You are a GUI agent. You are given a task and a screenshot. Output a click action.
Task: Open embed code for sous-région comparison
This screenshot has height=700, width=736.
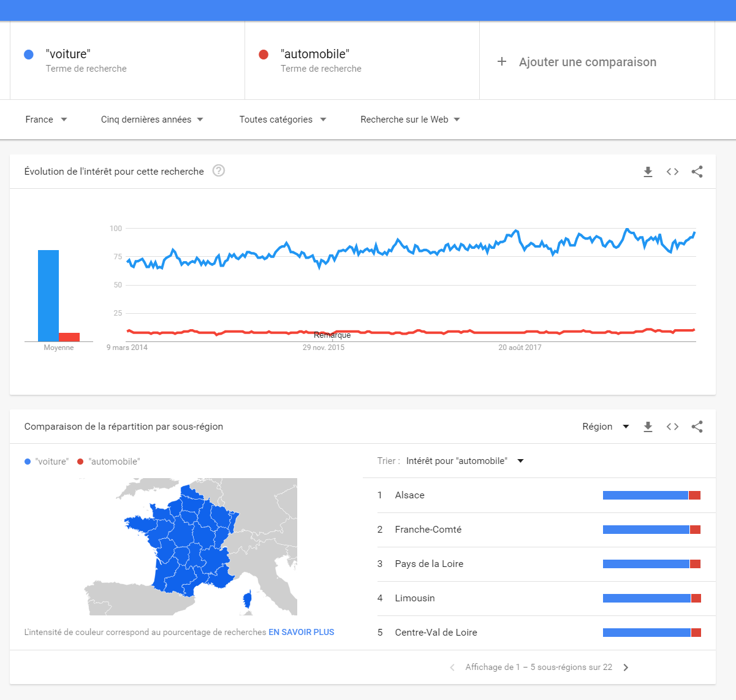672,427
